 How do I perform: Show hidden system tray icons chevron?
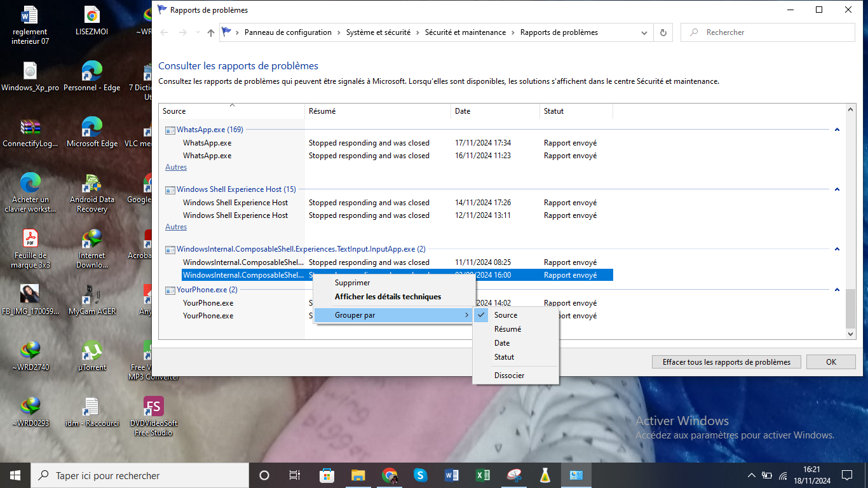click(x=752, y=475)
